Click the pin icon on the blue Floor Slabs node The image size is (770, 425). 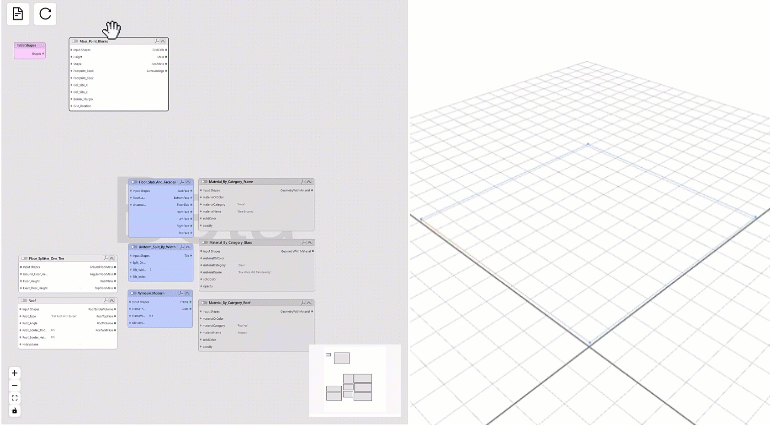click(182, 182)
